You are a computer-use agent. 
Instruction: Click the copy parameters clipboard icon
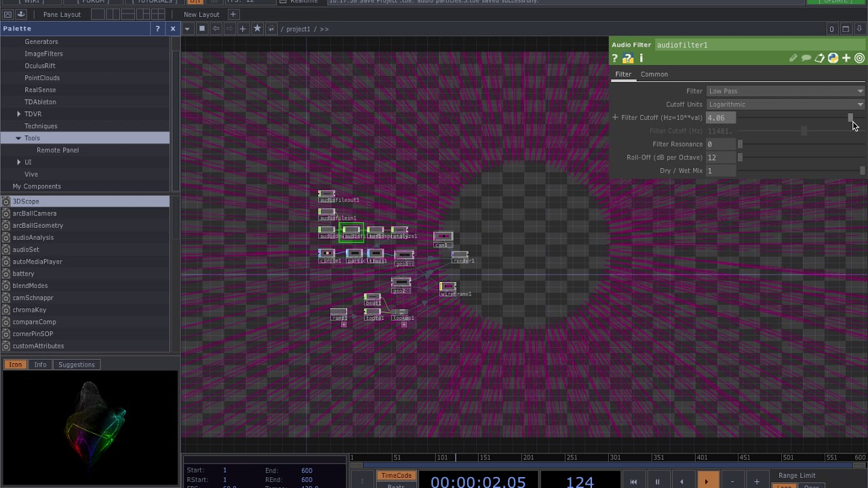(x=819, y=58)
